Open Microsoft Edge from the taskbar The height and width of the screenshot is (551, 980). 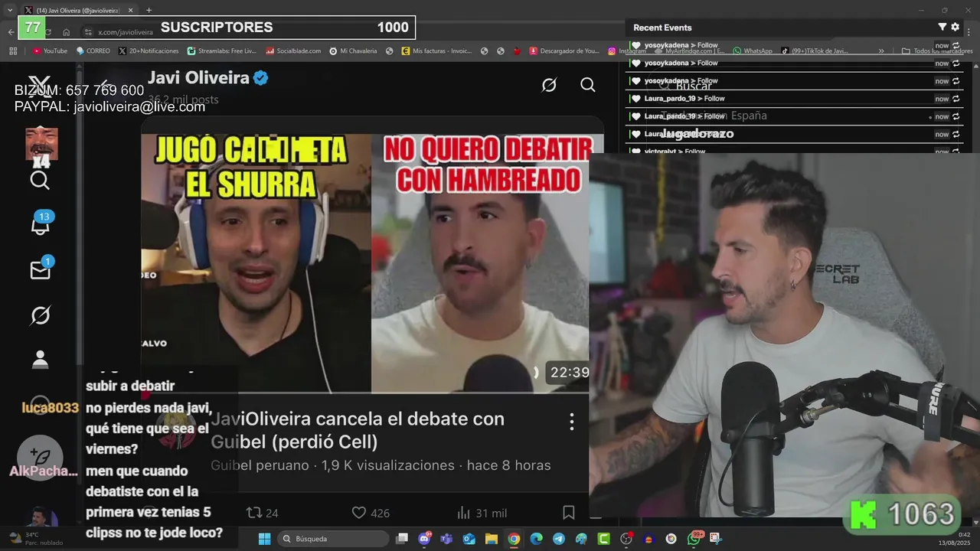[x=536, y=539]
